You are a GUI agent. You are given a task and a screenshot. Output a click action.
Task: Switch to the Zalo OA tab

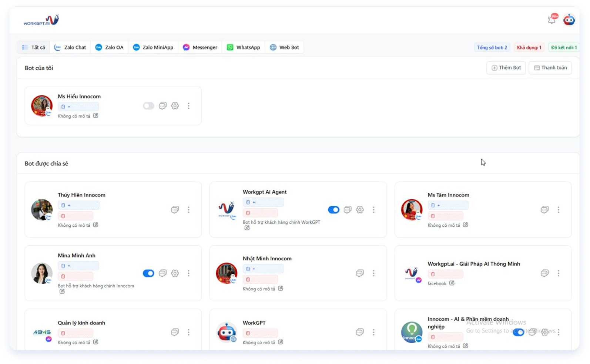point(110,47)
